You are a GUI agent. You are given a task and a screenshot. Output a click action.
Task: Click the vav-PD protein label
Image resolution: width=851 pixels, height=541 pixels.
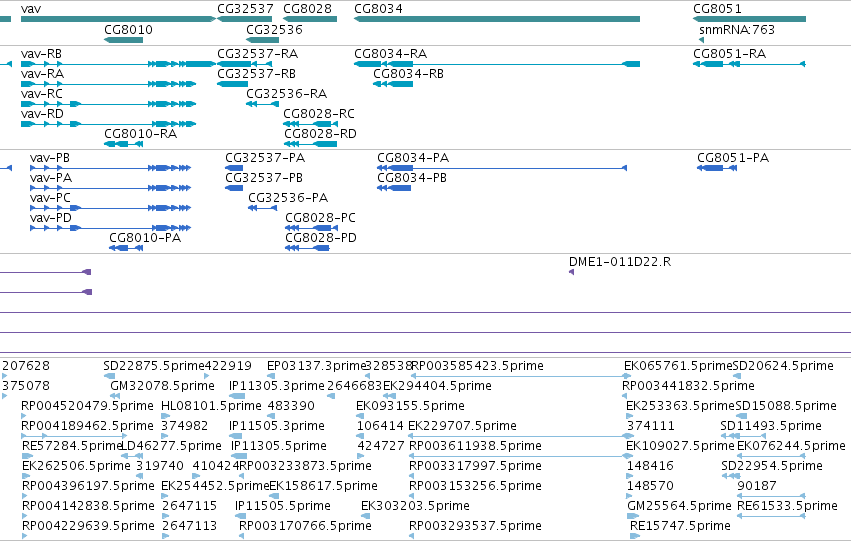[x=51, y=218]
